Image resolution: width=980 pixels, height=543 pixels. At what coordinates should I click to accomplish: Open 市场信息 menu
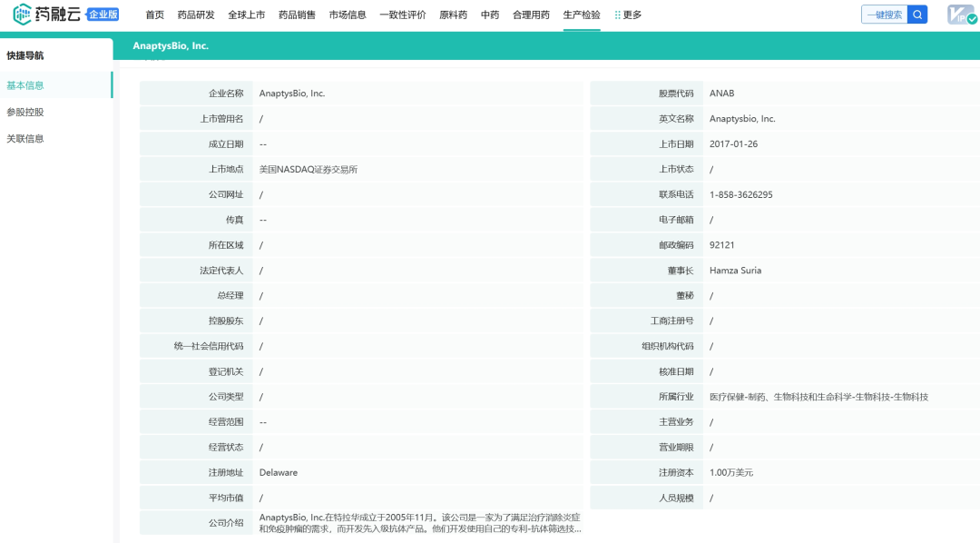(x=348, y=15)
